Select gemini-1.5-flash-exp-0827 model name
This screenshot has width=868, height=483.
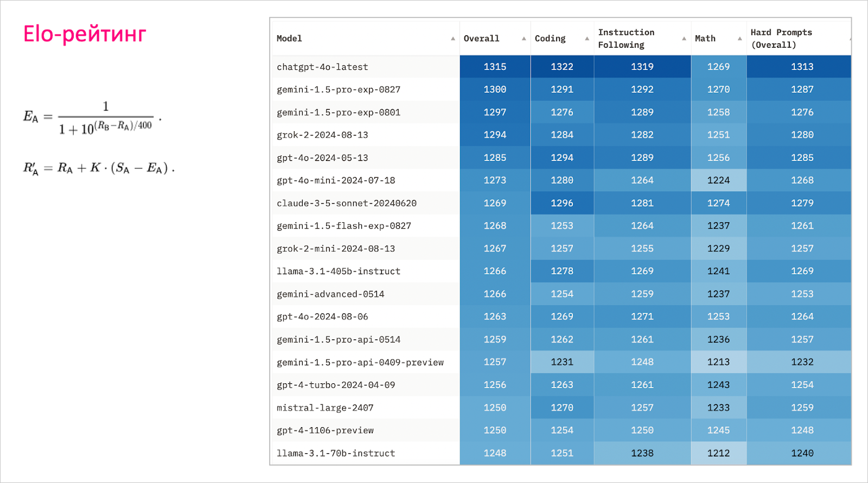pos(343,226)
